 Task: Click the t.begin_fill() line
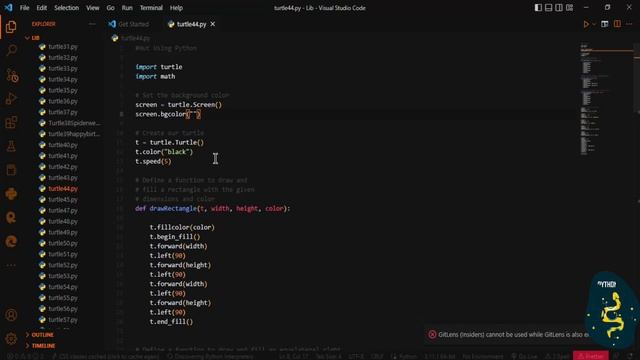click(175, 237)
